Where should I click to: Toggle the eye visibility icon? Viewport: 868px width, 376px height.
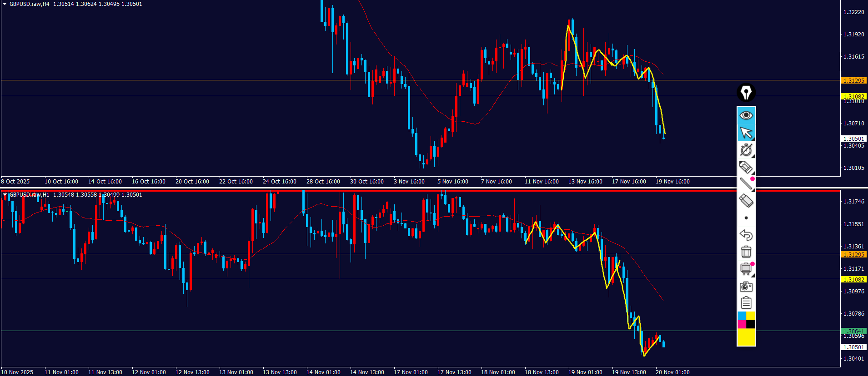click(x=746, y=115)
